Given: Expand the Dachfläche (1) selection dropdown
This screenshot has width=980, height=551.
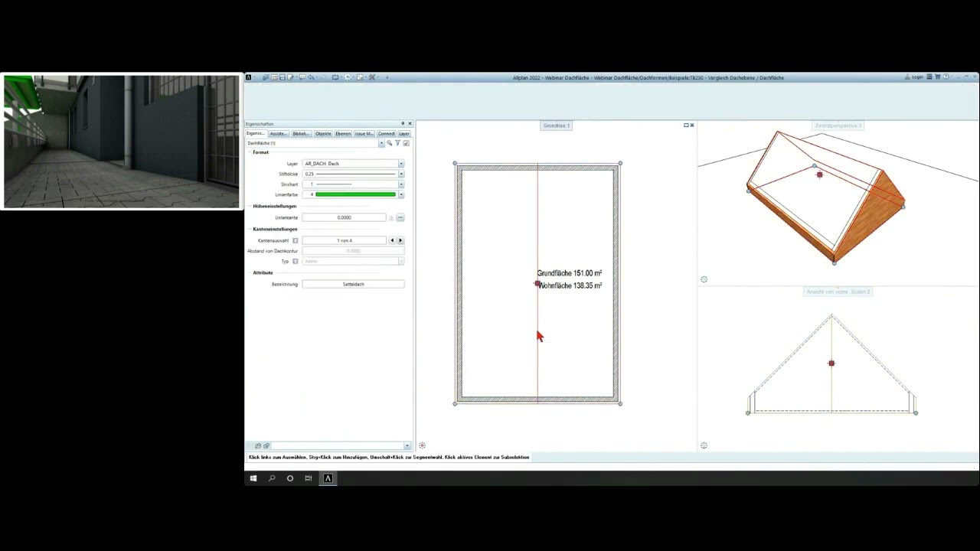Looking at the screenshot, I should tap(381, 143).
